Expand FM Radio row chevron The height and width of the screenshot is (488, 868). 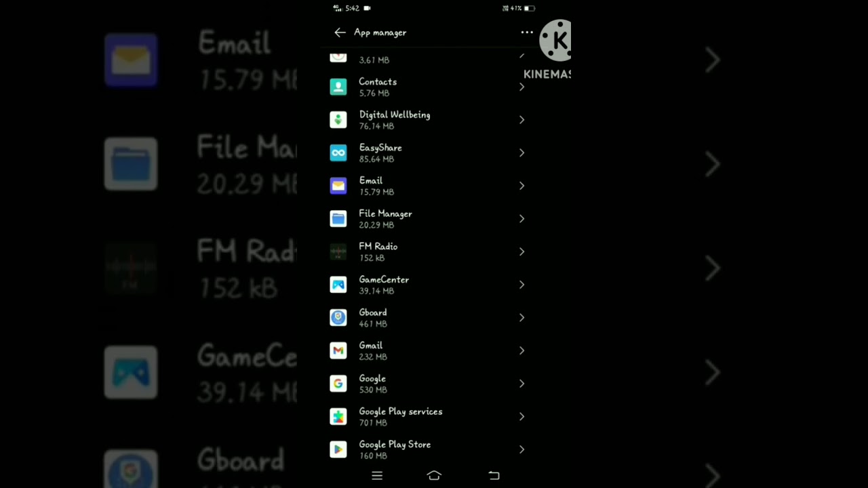521,251
